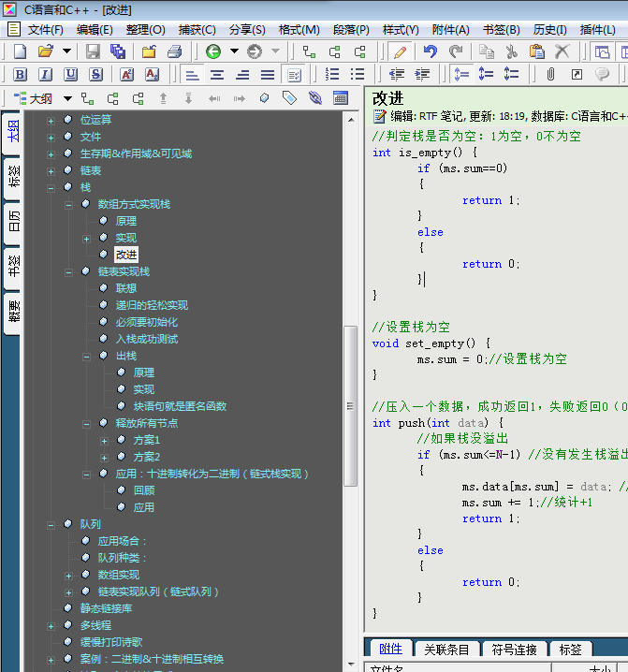Create a new document with toolbar icon

[x=20, y=51]
